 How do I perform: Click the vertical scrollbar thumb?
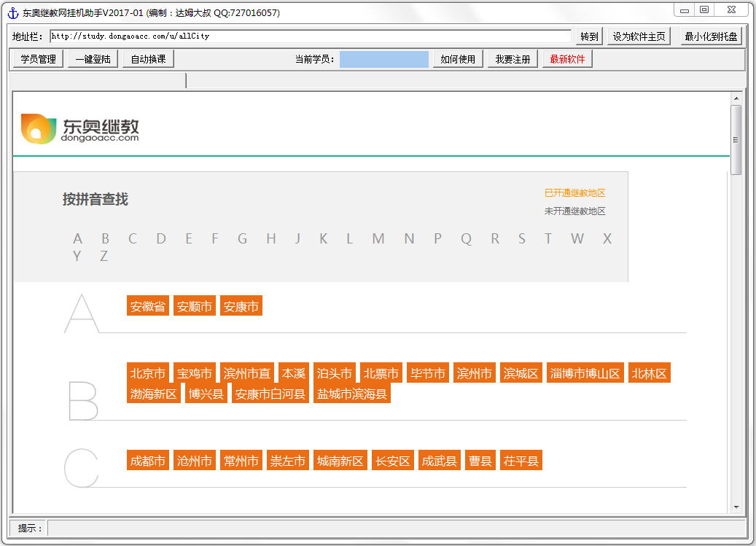click(736, 139)
